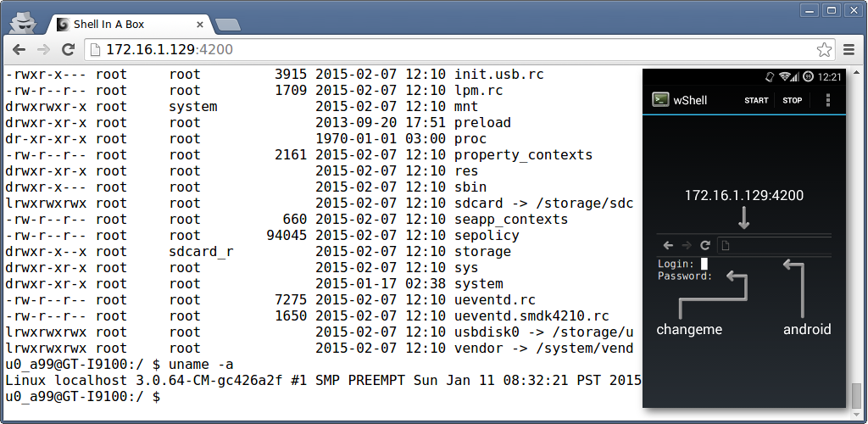Click the browser Forward arrow
The image size is (868, 424).
point(43,50)
